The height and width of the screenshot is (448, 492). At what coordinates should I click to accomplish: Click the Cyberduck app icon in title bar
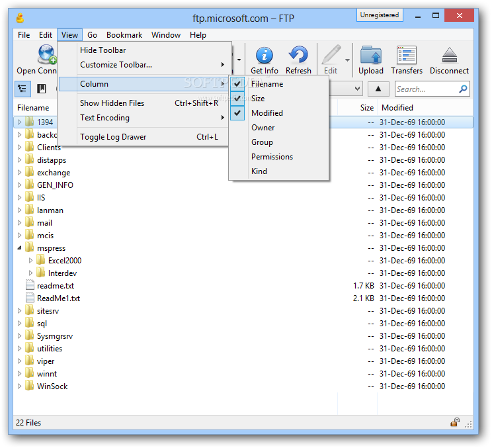[x=20, y=19]
